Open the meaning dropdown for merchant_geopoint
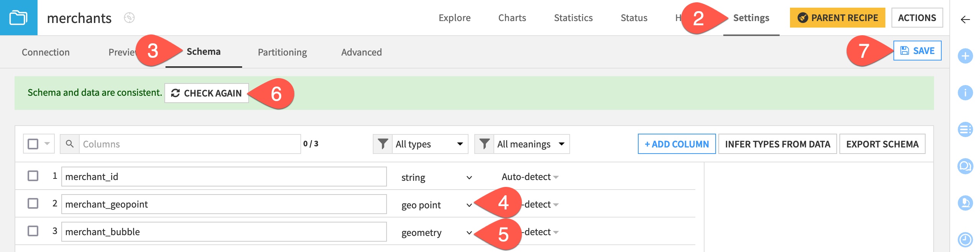 [x=540, y=205]
